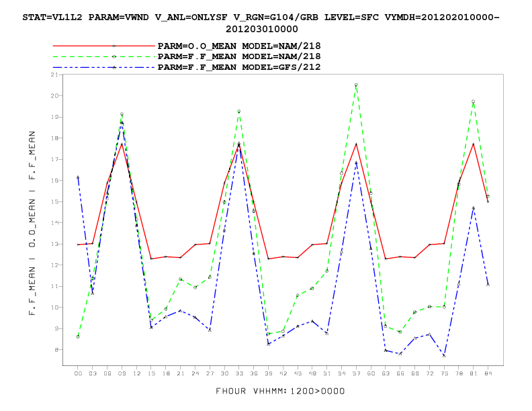Click x-axis tick label 36

254,373
